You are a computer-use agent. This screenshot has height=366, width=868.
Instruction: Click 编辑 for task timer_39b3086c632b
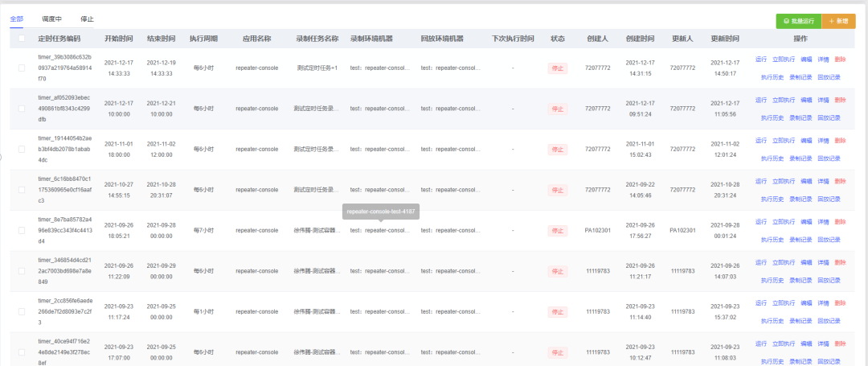pyautogui.click(x=806, y=60)
